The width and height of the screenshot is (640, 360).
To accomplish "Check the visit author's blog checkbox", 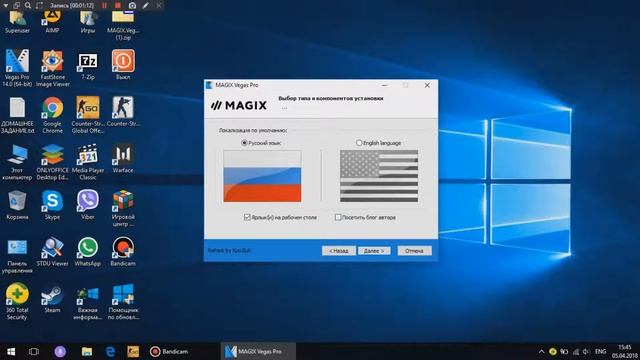I will (x=338, y=217).
